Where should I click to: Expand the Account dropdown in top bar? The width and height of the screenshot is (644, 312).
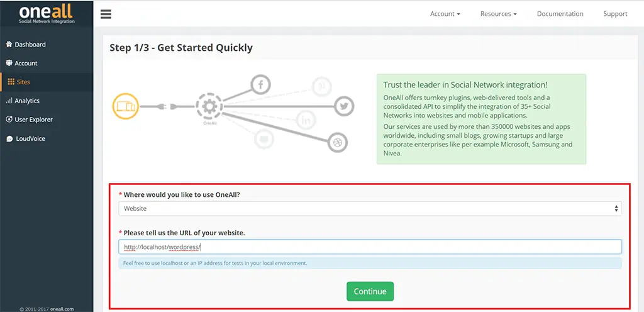(x=445, y=14)
